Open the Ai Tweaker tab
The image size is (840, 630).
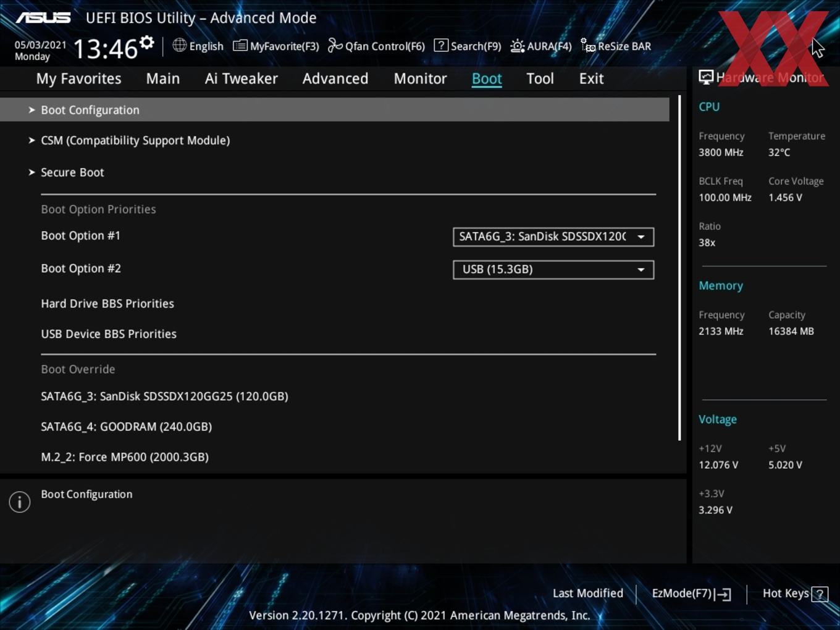(x=241, y=78)
